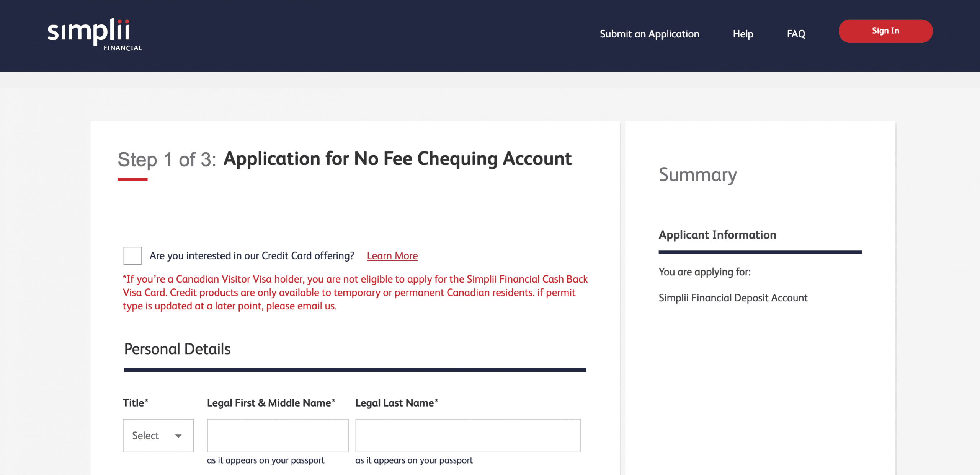Click the Summary panel heading
Viewport: 980px width, 475px height.
tap(697, 175)
